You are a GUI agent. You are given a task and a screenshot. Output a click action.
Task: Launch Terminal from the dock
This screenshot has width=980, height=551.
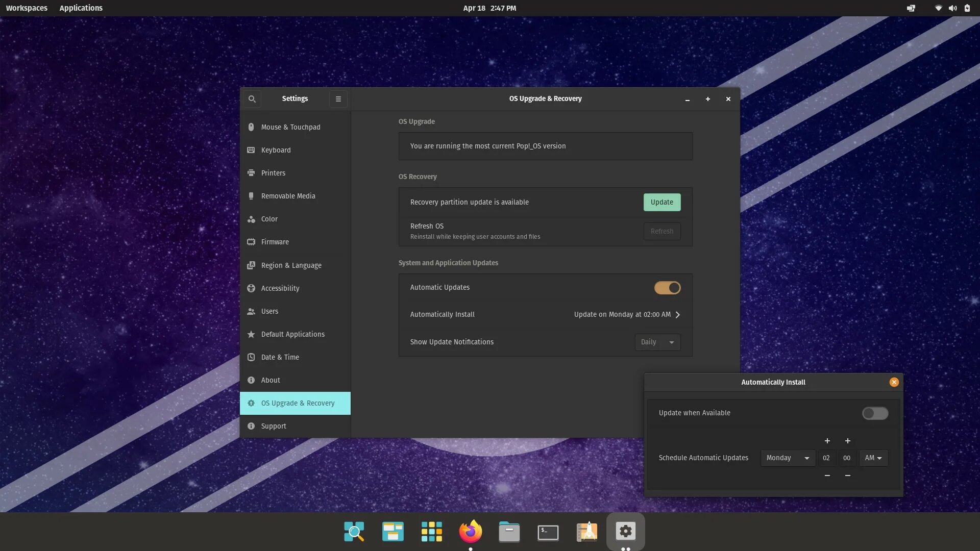coord(548,532)
